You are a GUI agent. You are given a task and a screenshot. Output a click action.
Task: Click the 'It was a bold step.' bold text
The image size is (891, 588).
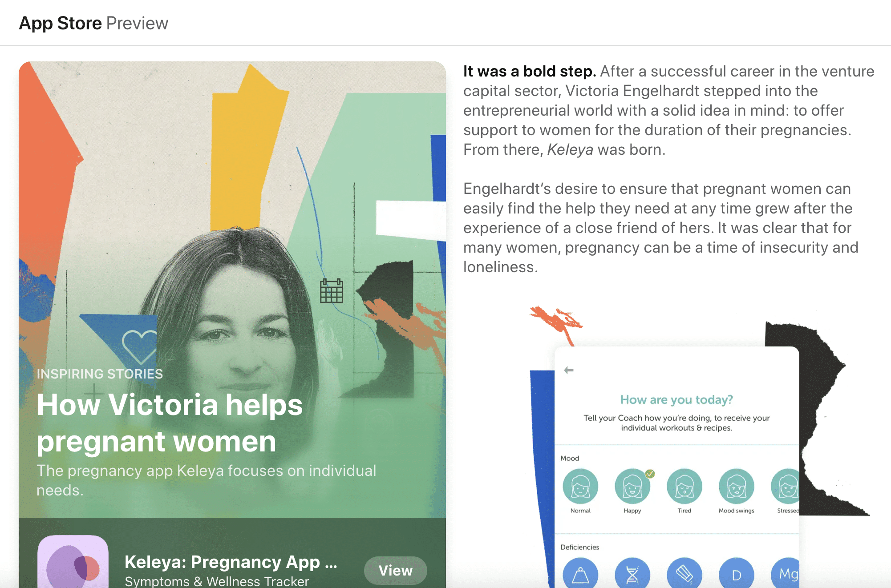tap(530, 71)
